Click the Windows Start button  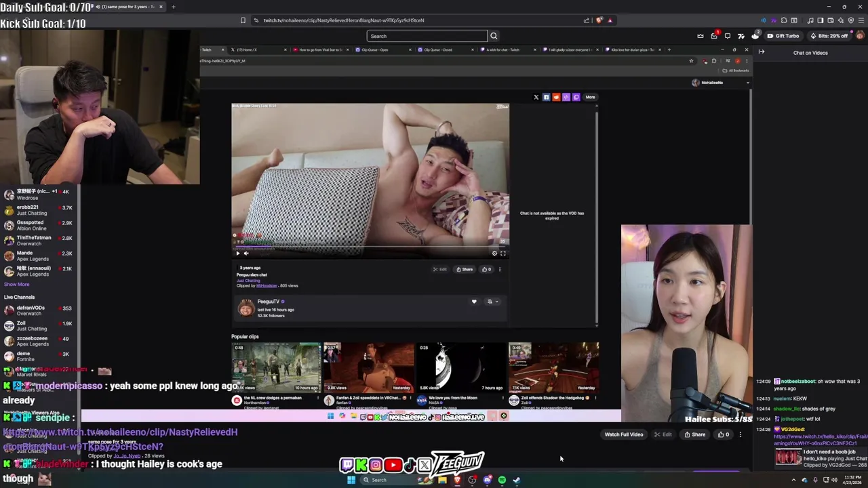pos(351,480)
